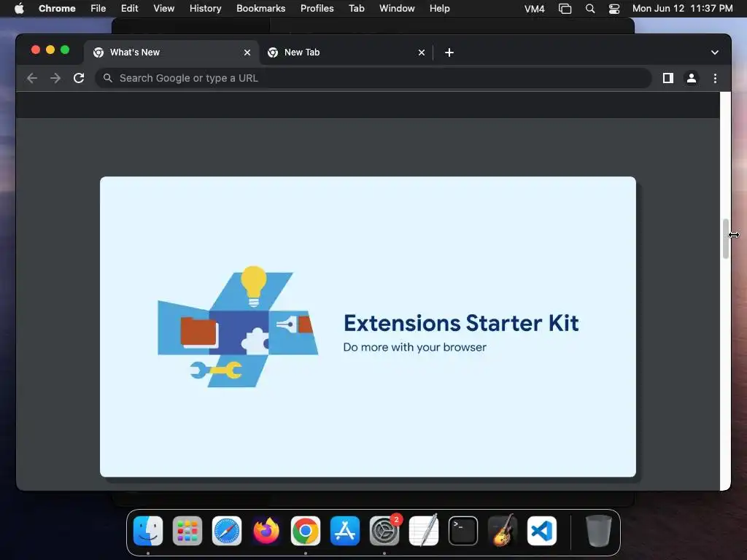Launch Firefox from the Dock

coord(266,531)
